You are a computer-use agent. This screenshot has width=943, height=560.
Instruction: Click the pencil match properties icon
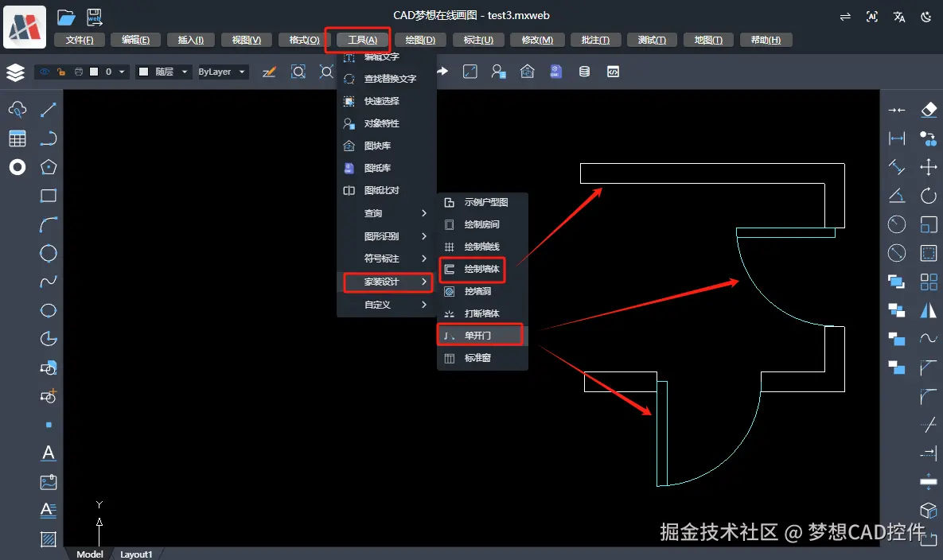(x=270, y=72)
